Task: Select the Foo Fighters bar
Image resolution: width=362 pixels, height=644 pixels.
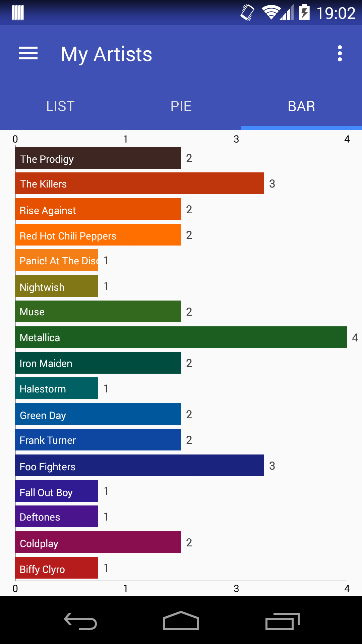Action: click(139, 466)
